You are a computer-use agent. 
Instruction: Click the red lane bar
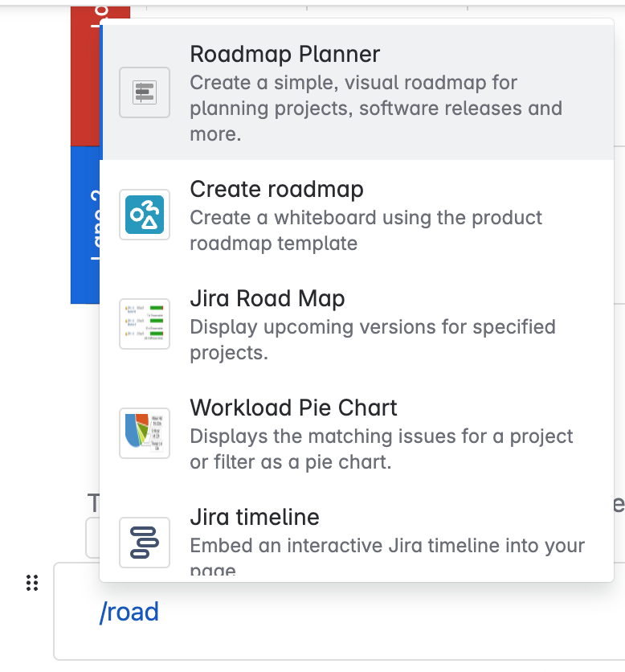85,76
